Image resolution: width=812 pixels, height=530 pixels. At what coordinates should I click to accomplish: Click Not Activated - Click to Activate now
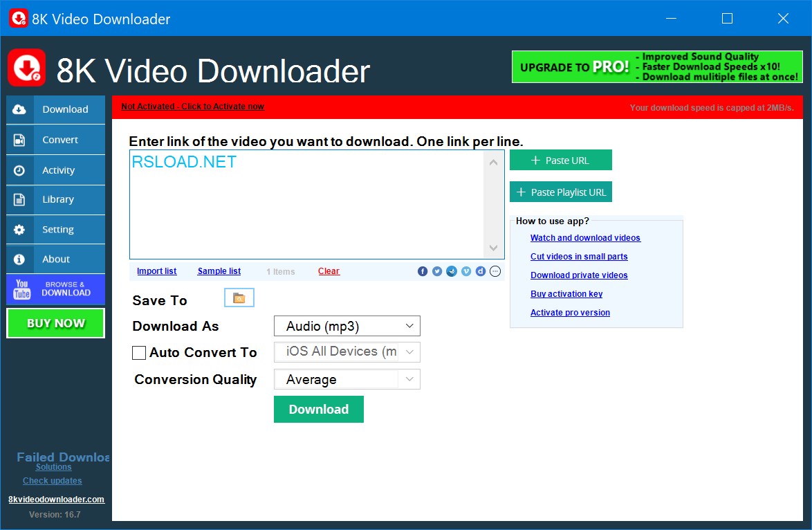[x=193, y=106]
